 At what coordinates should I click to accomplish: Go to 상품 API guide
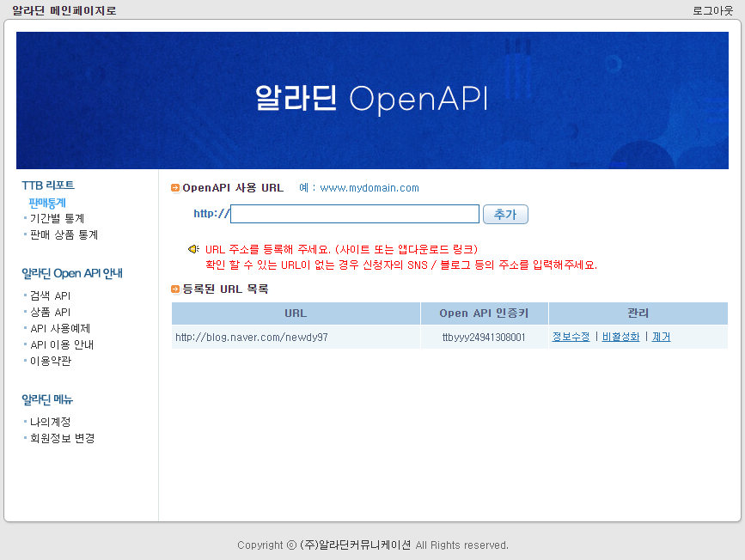51,312
